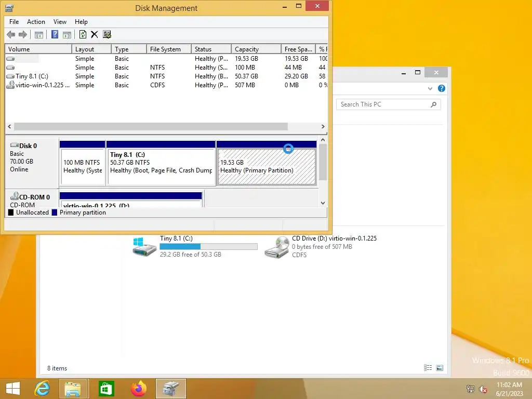
Task: Open the View menu
Action: point(60,22)
